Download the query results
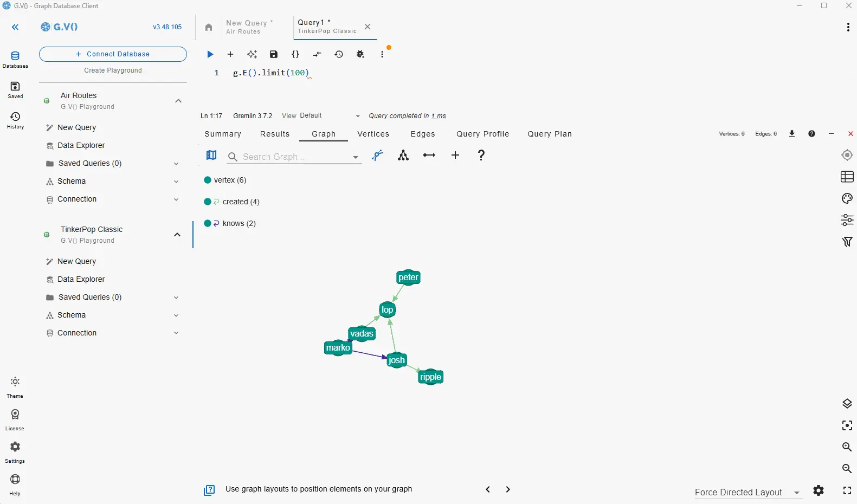 tap(792, 134)
